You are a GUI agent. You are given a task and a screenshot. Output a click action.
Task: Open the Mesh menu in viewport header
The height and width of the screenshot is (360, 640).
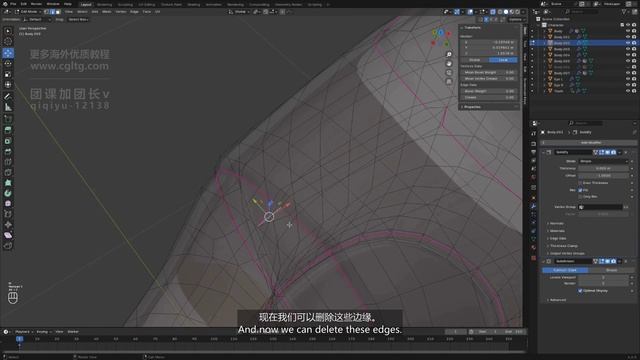pos(107,12)
